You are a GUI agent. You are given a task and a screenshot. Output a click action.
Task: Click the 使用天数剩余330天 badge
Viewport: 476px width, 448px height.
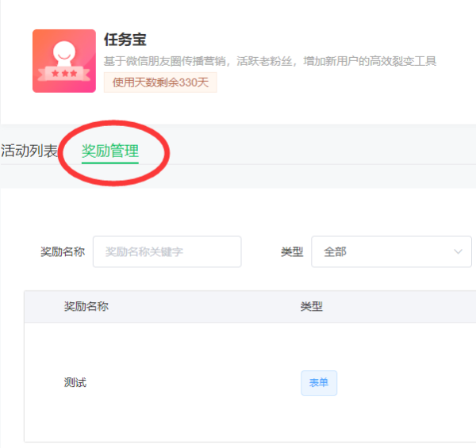[160, 82]
